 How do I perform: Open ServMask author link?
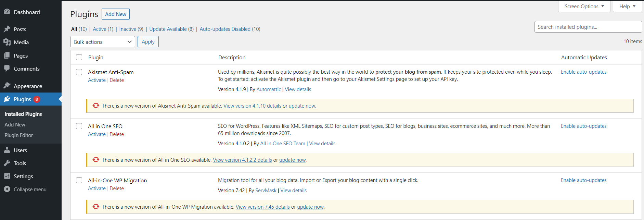266,191
